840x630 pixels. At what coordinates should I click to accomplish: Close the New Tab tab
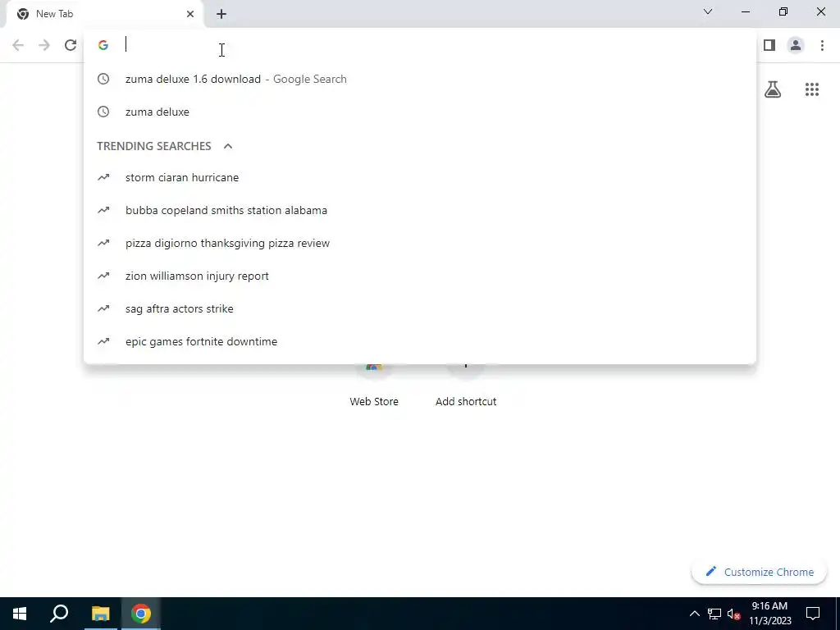click(190, 14)
